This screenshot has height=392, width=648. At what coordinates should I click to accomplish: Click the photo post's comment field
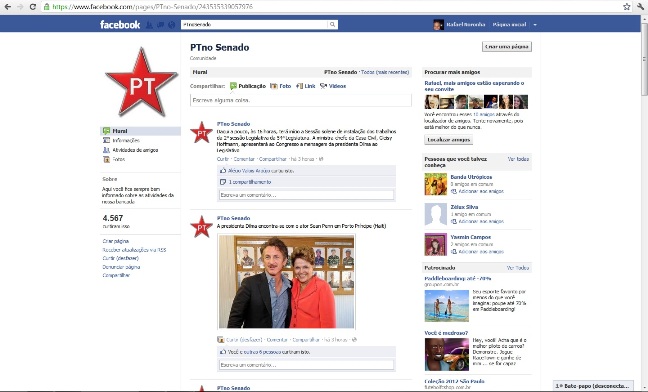pyautogui.click(x=306, y=365)
